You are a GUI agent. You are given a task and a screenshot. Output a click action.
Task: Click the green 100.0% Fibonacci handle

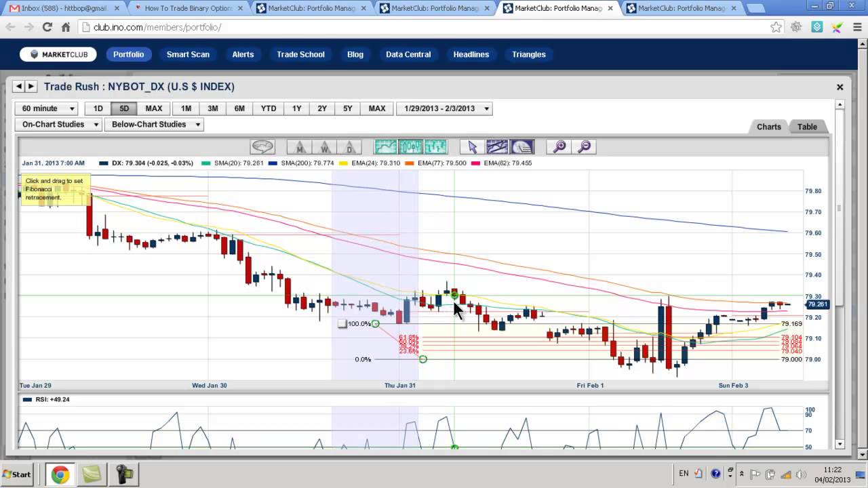point(375,324)
